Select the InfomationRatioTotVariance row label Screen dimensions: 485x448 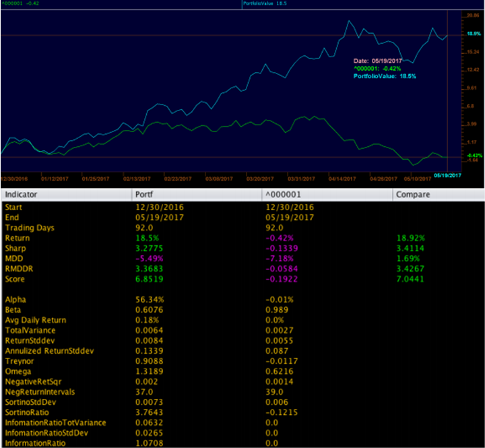coord(55,422)
